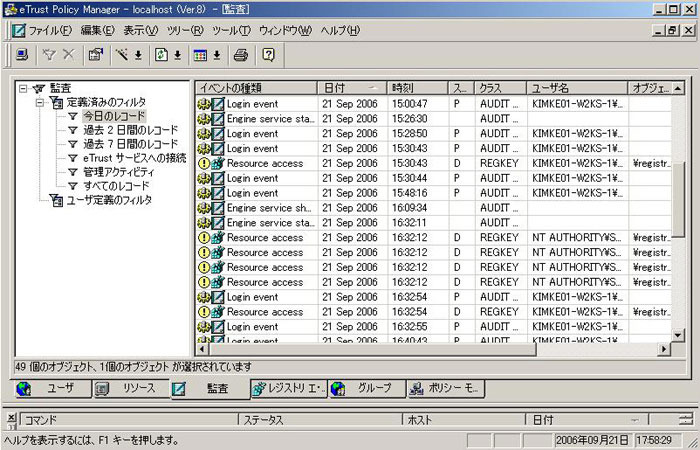Image resolution: width=700 pixels, height=450 pixels.
Task: Collapse the 定義済みのフィルタ tree node
Action: 40,103
